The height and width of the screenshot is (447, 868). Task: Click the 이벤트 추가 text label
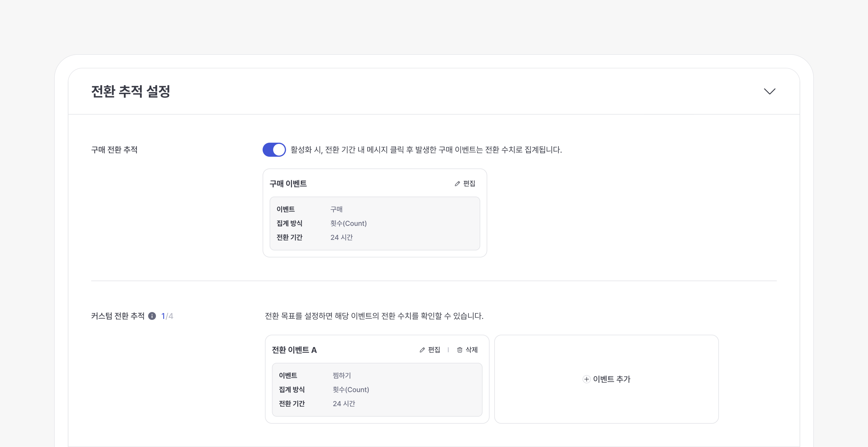[x=611, y=379]
